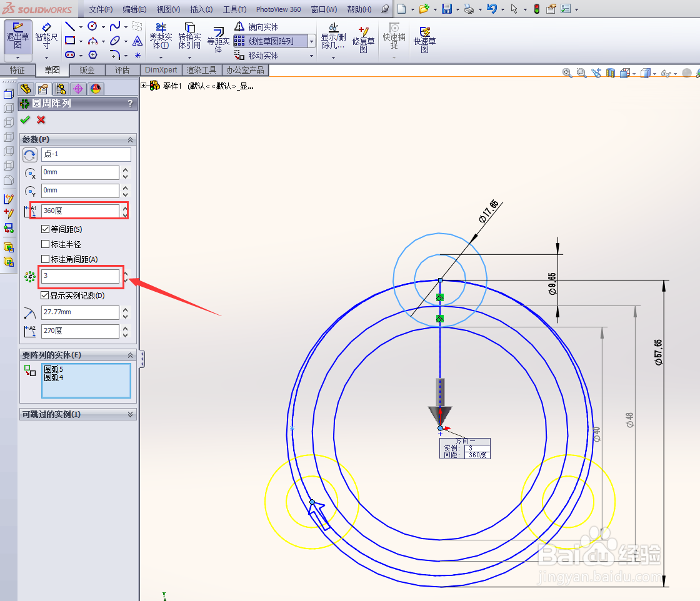The image size is (700, 601).
Task: Select the Line sketch tool
Action: pos(69,26)
